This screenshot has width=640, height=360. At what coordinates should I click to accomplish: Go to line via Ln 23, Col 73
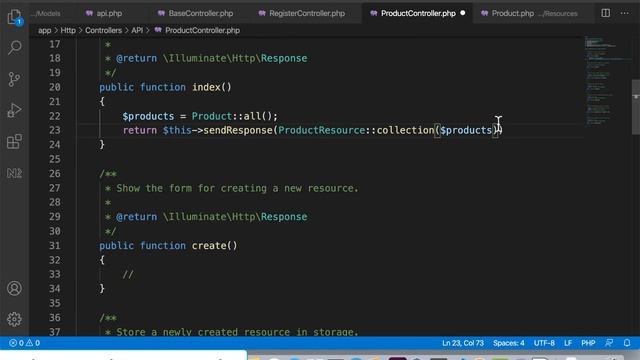[463, 343]
